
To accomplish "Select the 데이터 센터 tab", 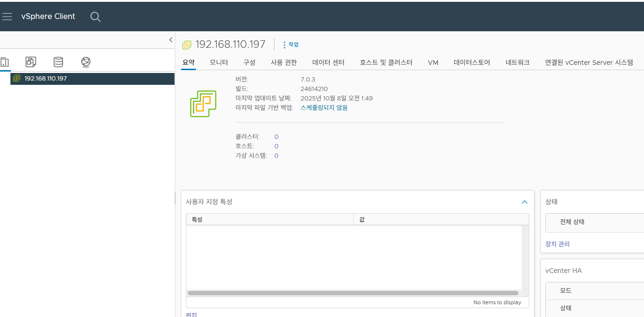I will 328,63.
